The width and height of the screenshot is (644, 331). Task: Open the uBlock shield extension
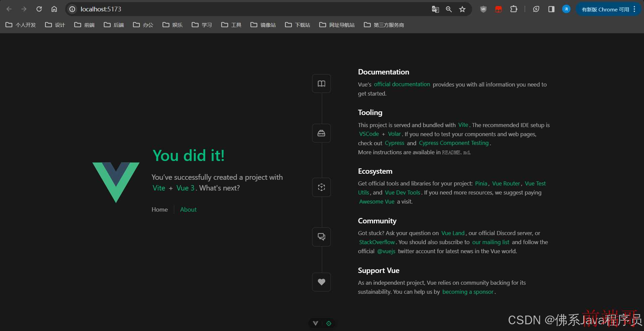click(x=483, y=9)
